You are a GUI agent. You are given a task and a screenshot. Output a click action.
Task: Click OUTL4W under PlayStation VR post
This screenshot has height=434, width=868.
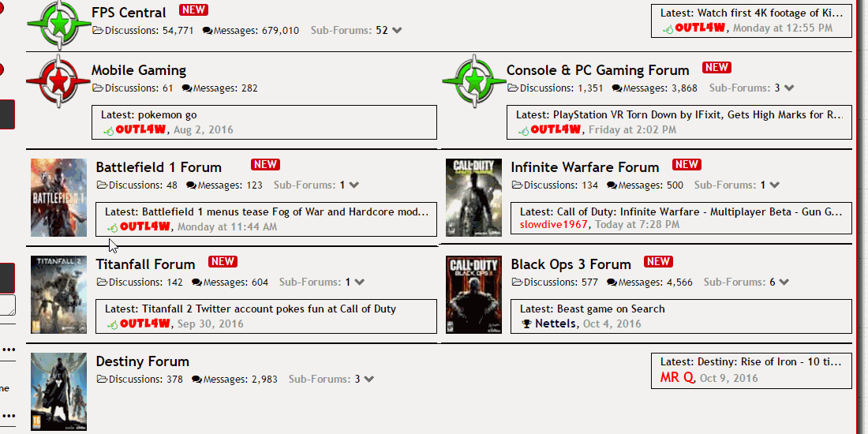point(556,129)
